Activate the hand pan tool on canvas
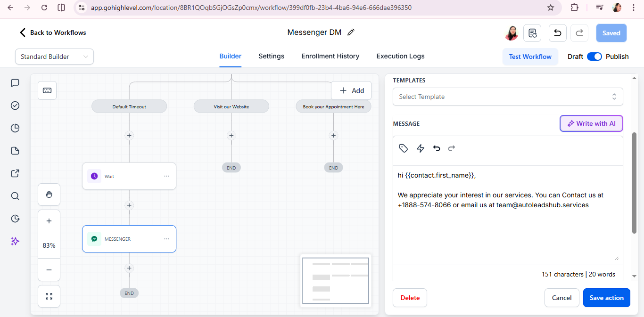Image resolution: width=644 pixels, height=317 pixels. pos(49,195)
